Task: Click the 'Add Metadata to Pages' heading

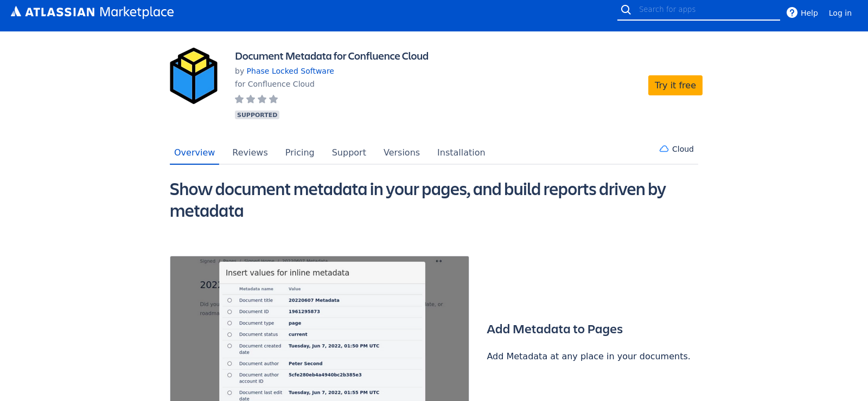Action: (x=554, y=329)
